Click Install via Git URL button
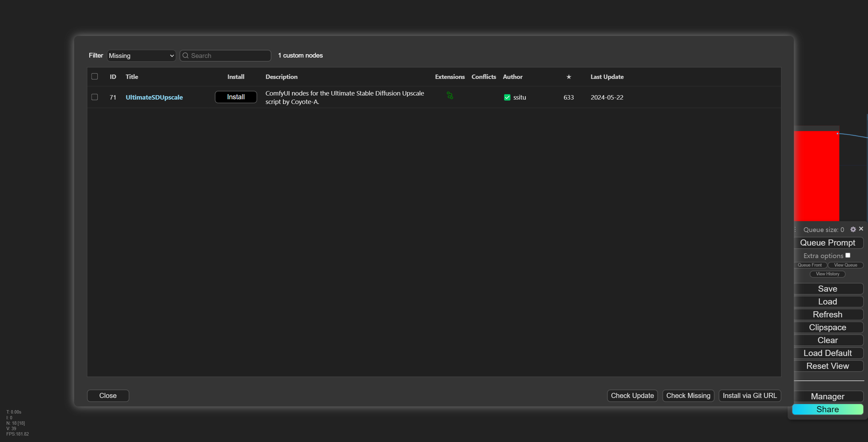Screen dimensions: 868x442 pos(750,396)
